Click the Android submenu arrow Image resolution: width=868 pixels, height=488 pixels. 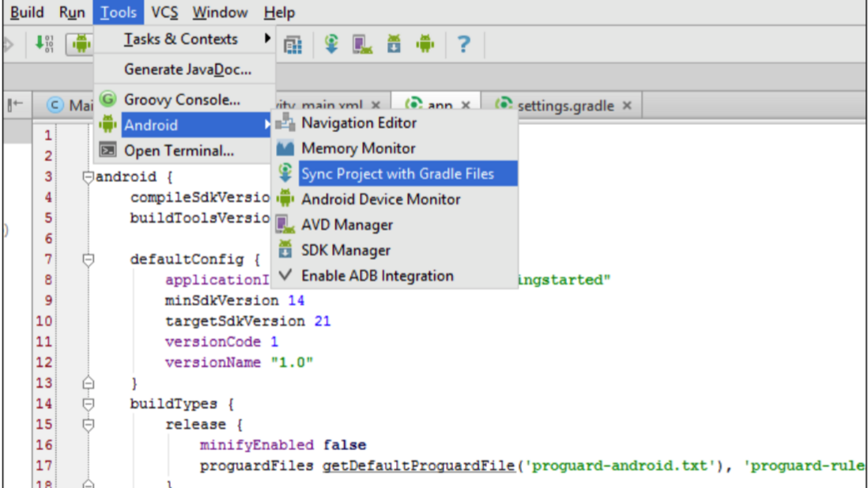[268, 125]
